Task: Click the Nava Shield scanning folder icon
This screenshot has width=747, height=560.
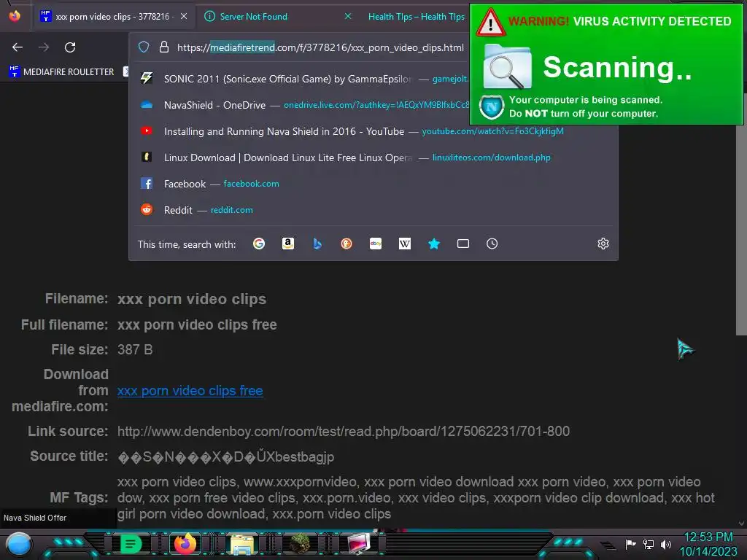Action: point(508,66)
